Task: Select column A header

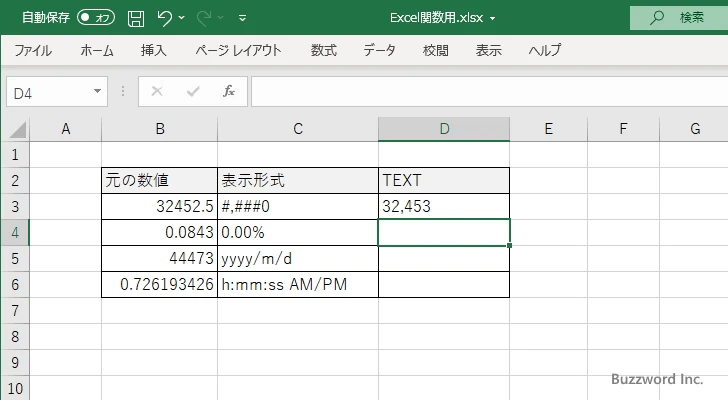Action: click(65, 129)
